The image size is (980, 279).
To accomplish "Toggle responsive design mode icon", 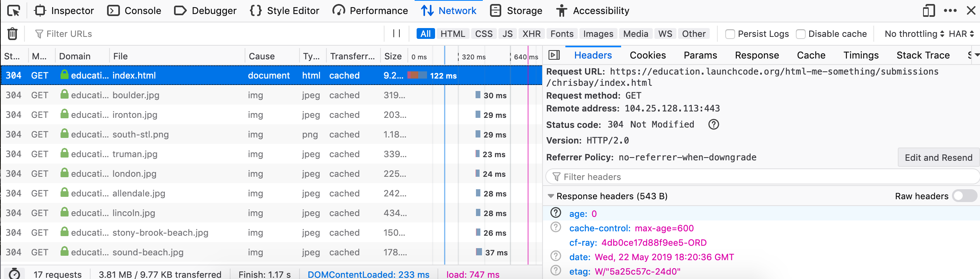I will pyautogui.click(x=929, y=11).
